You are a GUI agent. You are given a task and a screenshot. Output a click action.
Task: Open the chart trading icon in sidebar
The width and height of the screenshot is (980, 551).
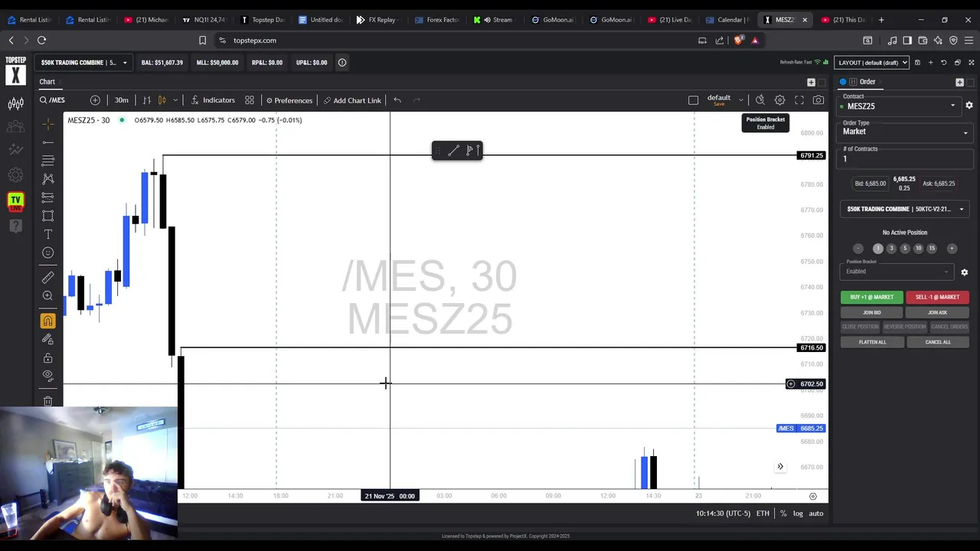(x=15, y=103)
